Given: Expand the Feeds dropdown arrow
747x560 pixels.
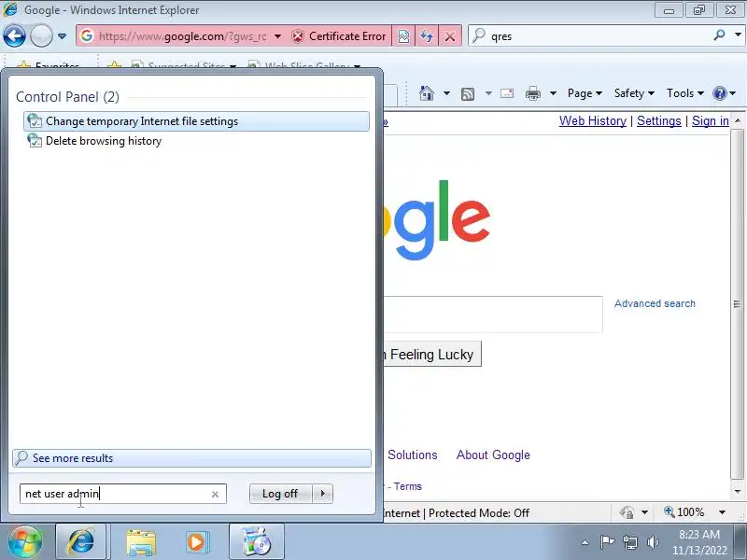Looking at the screenshot, I should pos(488,93).
